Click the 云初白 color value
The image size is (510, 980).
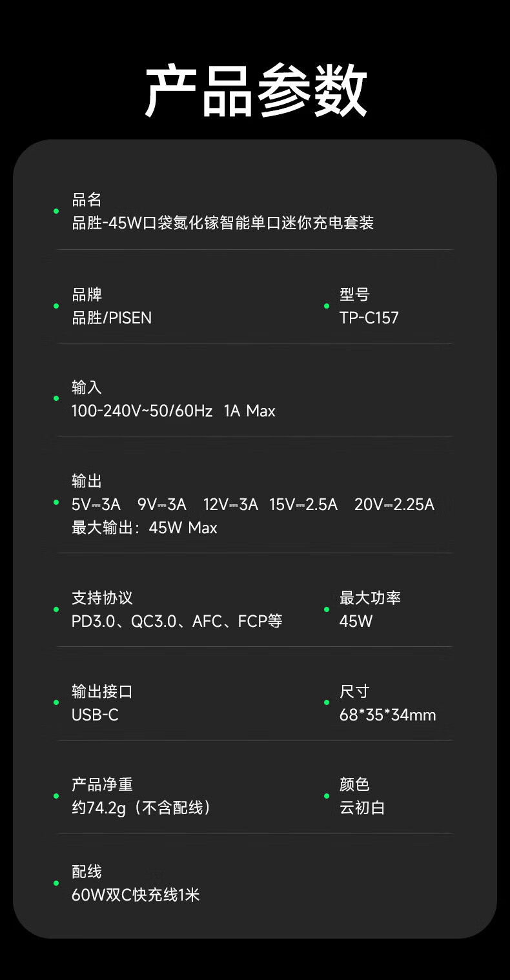(x=362, y=808)
